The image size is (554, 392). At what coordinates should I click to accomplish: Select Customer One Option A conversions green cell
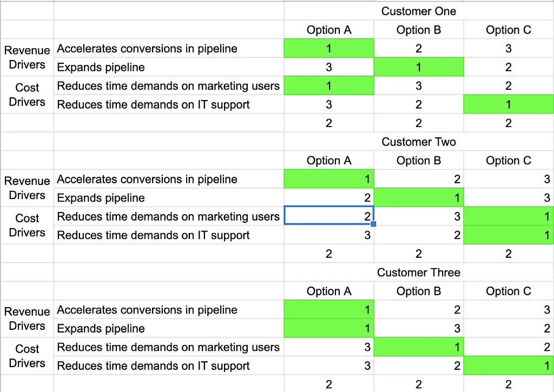point(329,48)
